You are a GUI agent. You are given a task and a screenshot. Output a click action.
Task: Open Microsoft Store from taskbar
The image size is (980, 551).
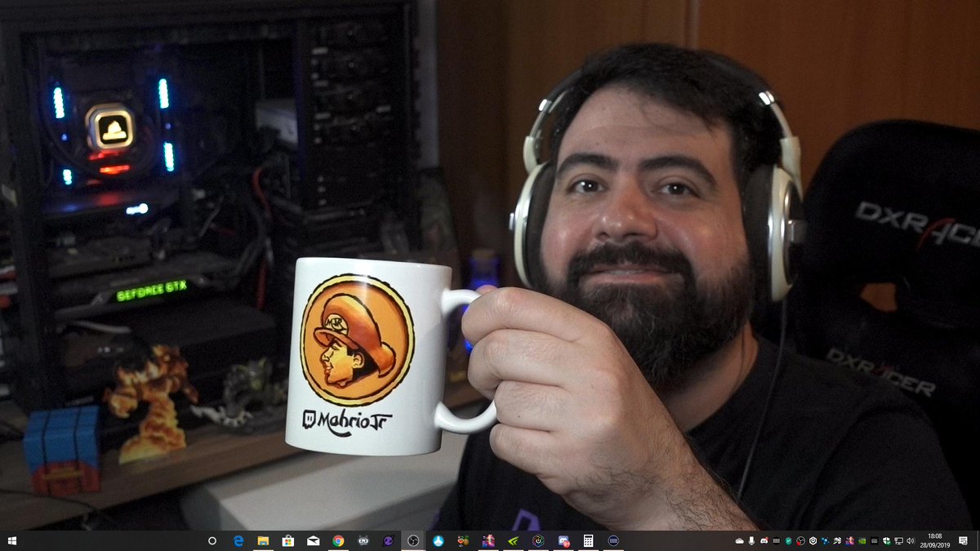(287, 540)
